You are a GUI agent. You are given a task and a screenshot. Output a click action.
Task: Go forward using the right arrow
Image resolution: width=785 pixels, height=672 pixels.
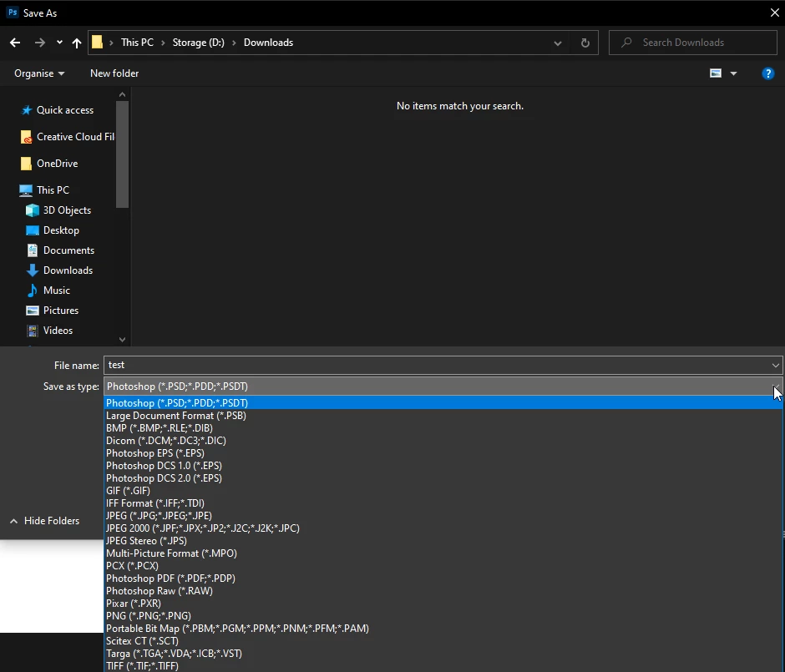[39, 43]
